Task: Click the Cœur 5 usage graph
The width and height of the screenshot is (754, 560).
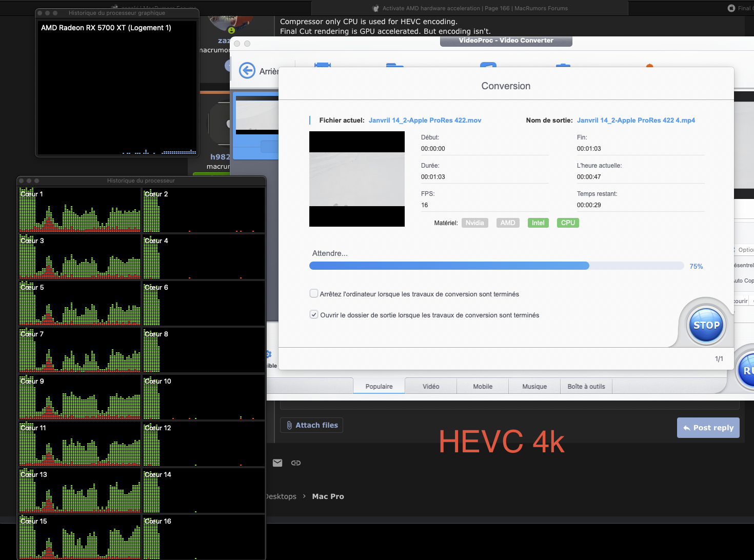Action: click(x=80, y=303)
